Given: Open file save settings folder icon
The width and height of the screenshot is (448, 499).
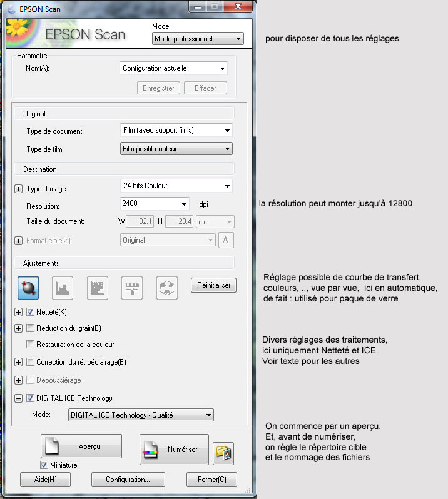Looking at the screenshot, I should 222,451.
